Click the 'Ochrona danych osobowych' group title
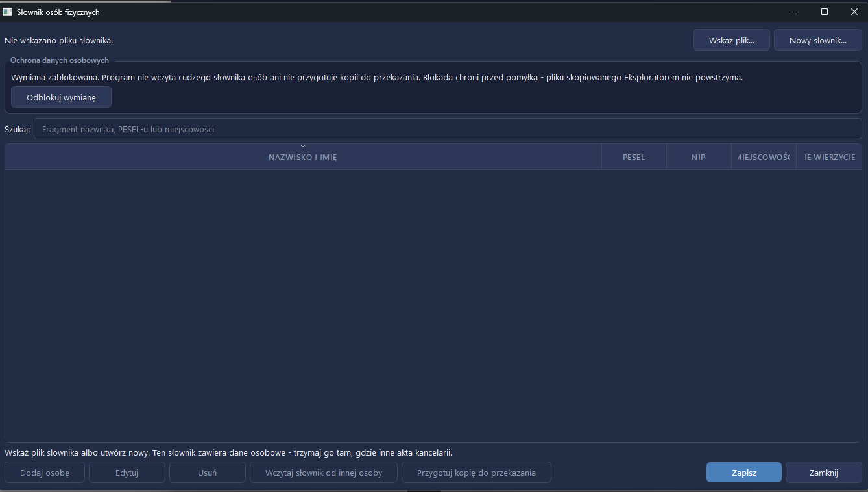Screen dimensions: 868x492 (x=60, y=60)
